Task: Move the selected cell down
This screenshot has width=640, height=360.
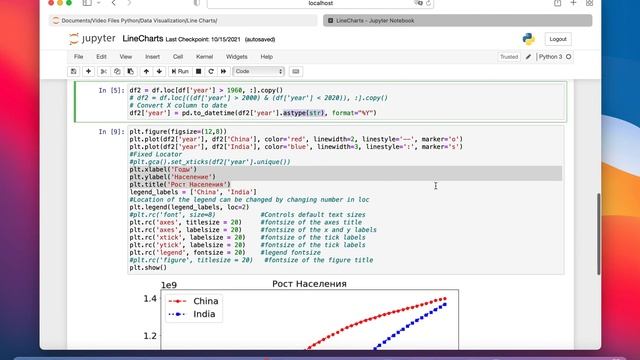Action: coord(159,71)
